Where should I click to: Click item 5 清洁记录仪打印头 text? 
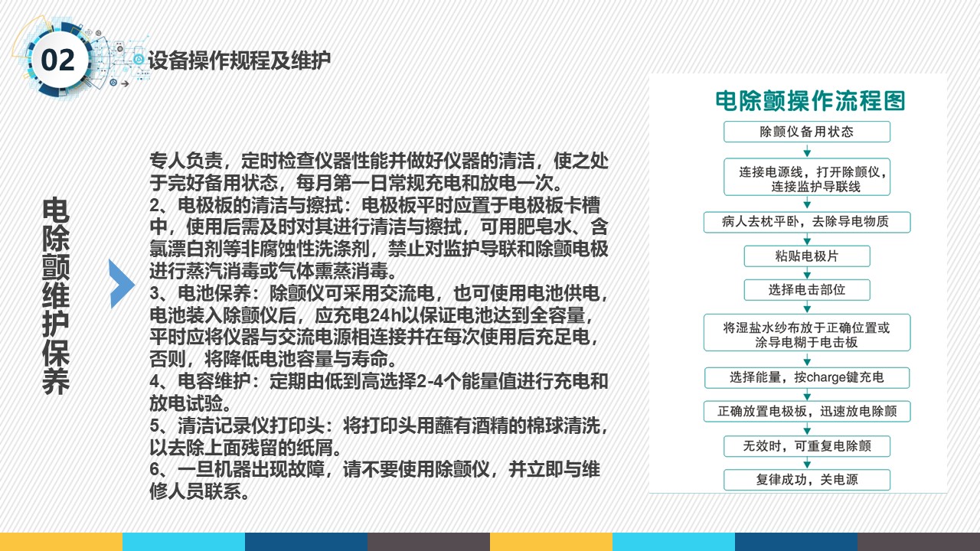tap(379, 436)
